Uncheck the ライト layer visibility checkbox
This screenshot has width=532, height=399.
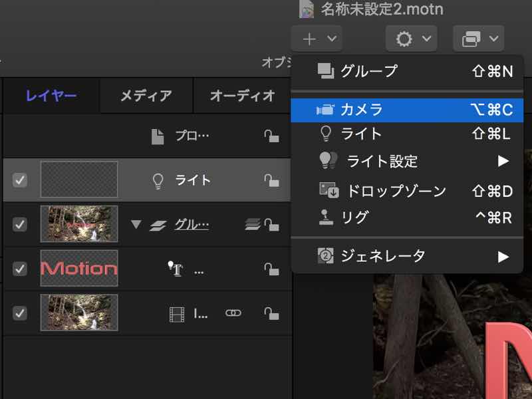[x=20, y=180]
